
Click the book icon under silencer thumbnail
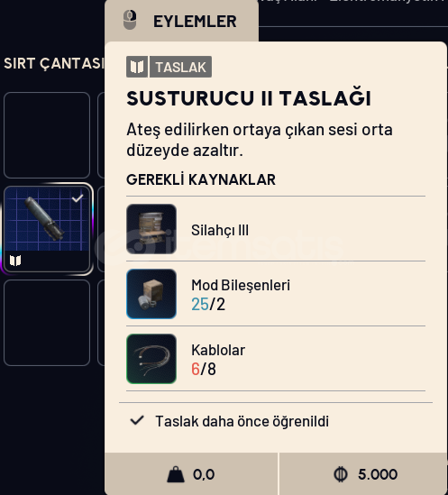point(15,261)
